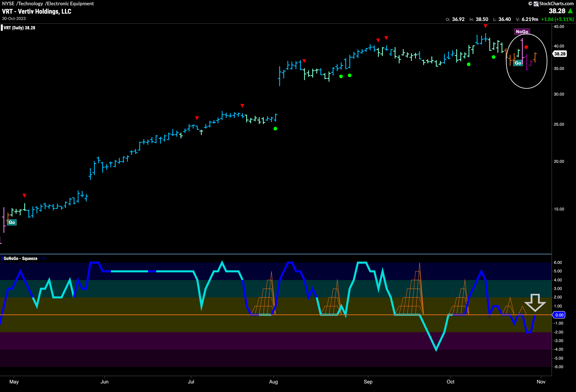Click the /Electronic Equipment industry text
The height and width of the screenshot is (392, 576).
[69, 3]
